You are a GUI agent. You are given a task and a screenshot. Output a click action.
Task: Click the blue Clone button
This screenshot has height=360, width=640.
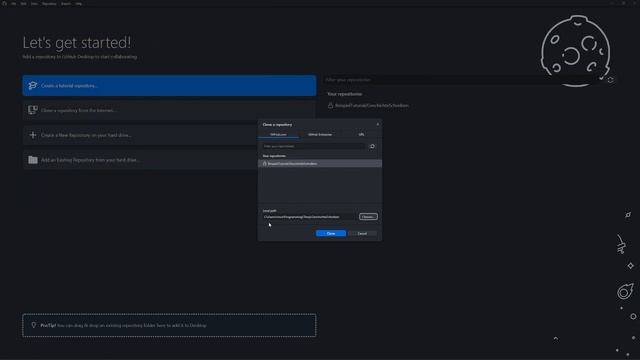click(331, 233)
